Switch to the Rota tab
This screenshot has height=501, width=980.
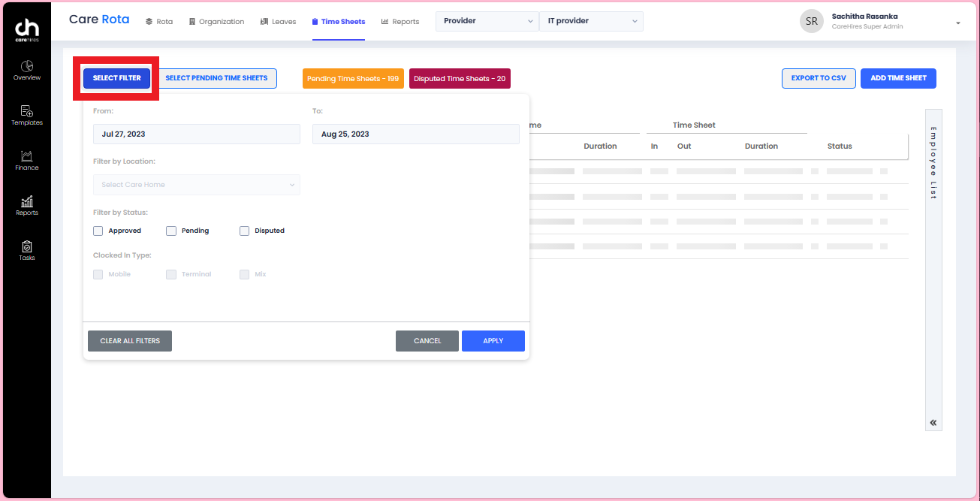click(158, 21)
